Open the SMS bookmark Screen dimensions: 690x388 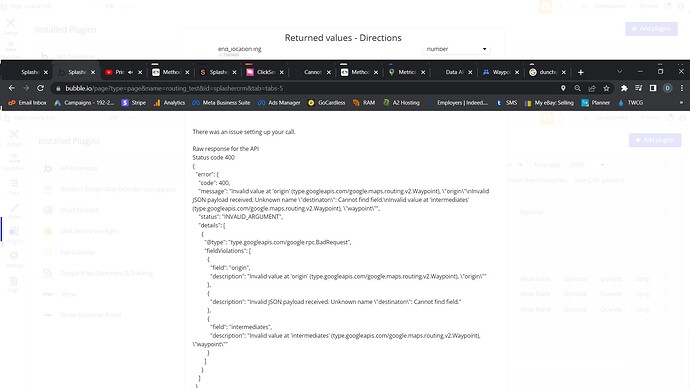tap(506, 102)
